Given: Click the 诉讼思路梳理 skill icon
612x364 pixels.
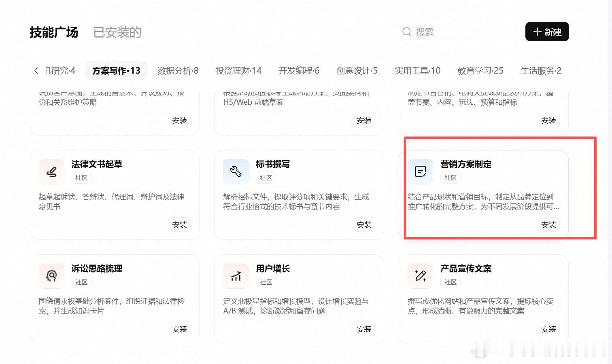Looking at the screenshot, I should 51,276.
